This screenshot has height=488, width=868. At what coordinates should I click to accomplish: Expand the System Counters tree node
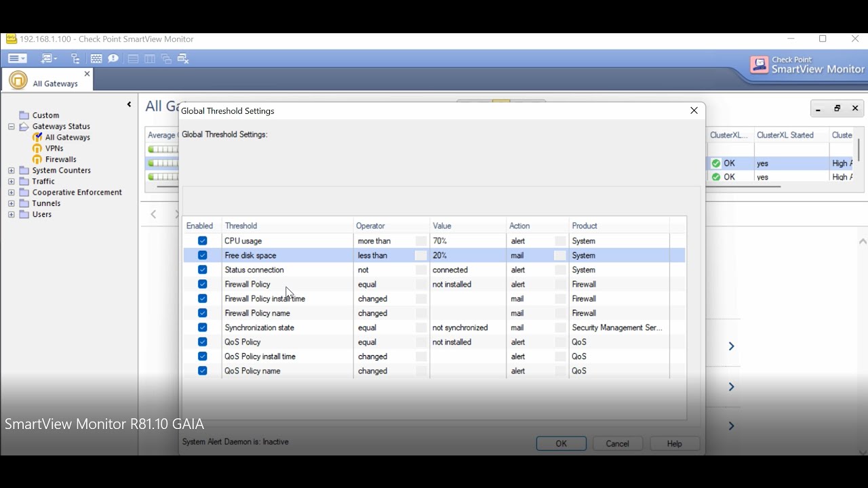coord(11,170)
